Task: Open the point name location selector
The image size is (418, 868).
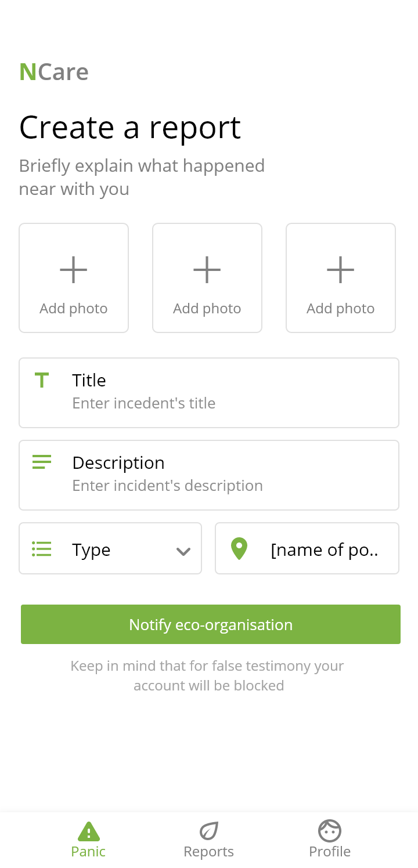Action: 307,548
